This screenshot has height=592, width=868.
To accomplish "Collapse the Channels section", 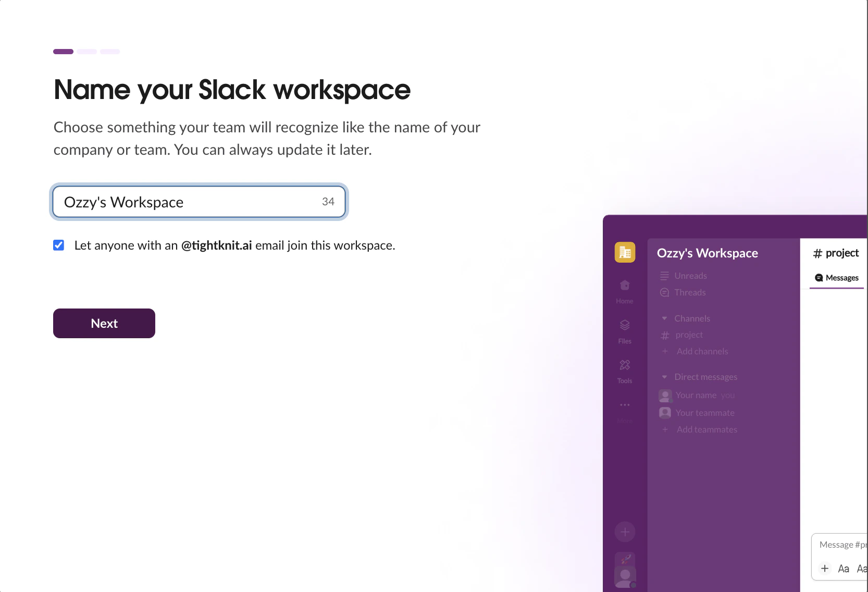I will tap(664, 318).
